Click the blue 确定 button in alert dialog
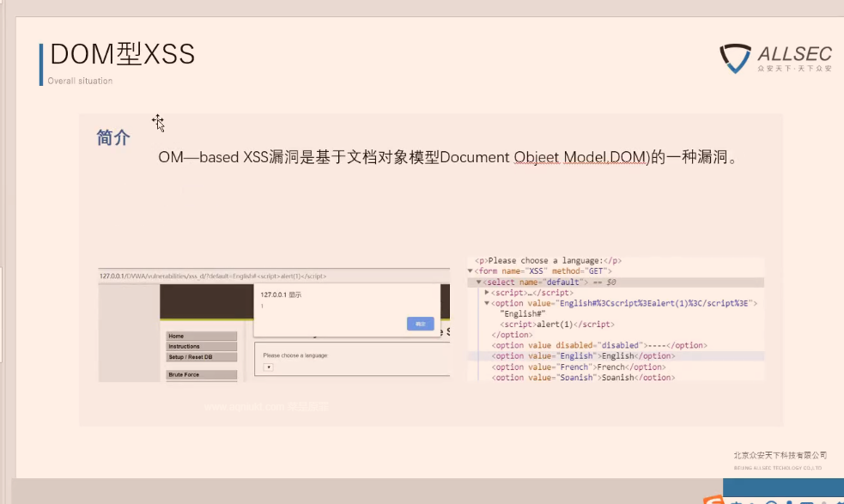 tap(421, 324)
